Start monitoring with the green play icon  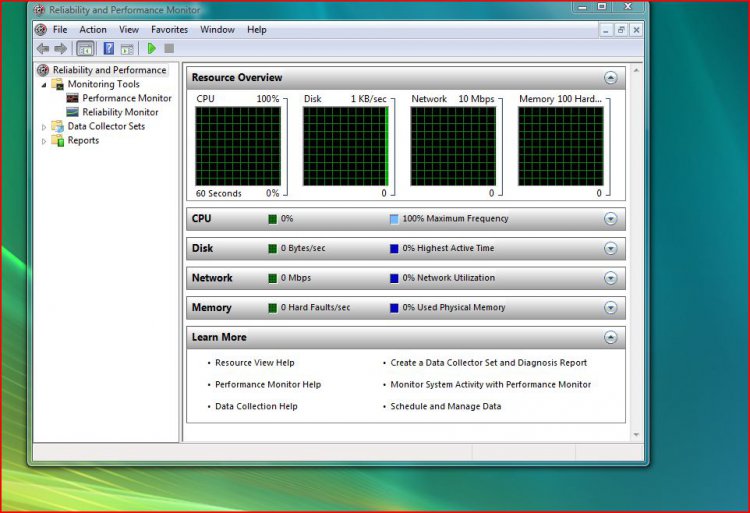point(152,48)
